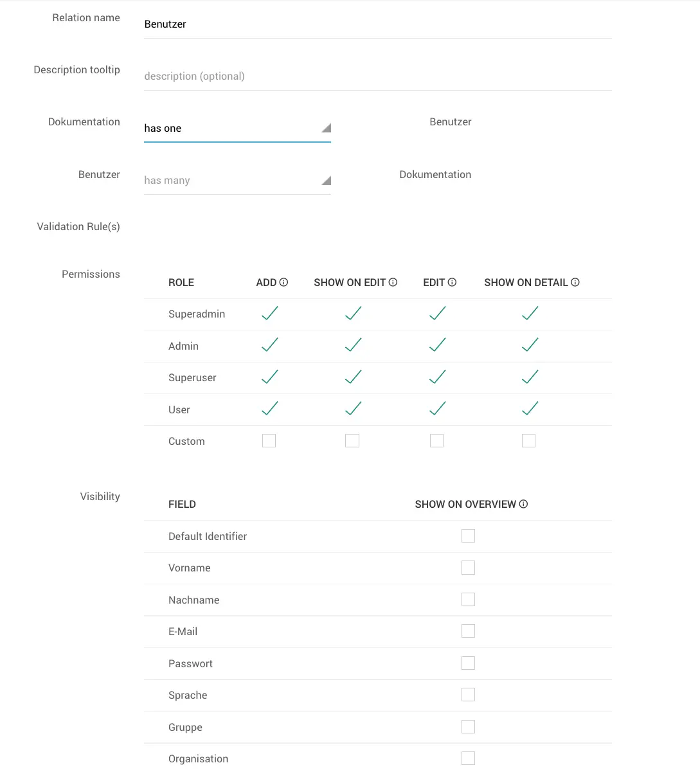Viewport: 700px width, 781px height.
Task: Check the Organisation overview visibility box
Action: point(468,759)
